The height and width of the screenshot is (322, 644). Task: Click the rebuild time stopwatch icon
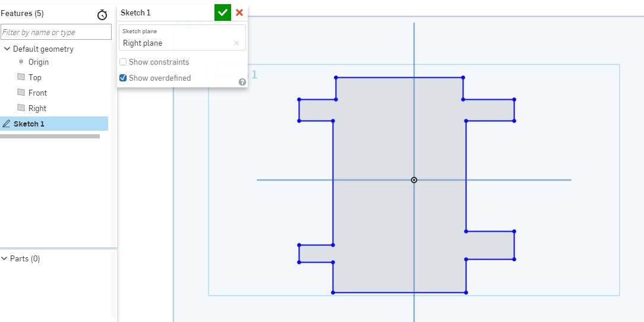[102, 15]
